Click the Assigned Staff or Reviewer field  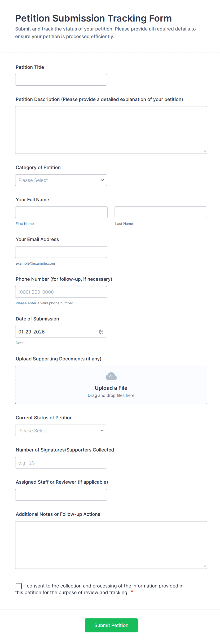pos(61,495)
